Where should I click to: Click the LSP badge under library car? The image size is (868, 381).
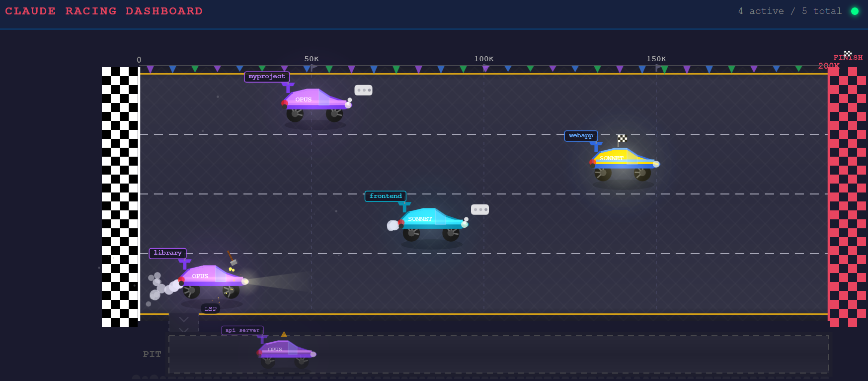[211, 309]
